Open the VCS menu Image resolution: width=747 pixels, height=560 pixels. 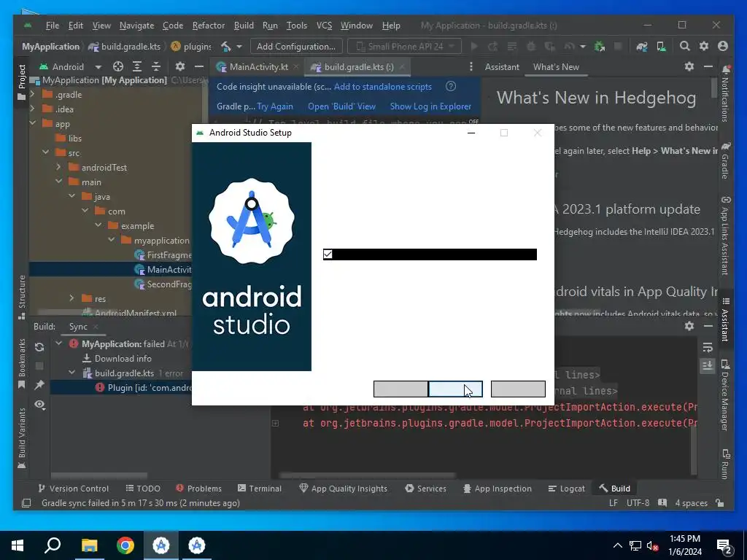[324, 26]
